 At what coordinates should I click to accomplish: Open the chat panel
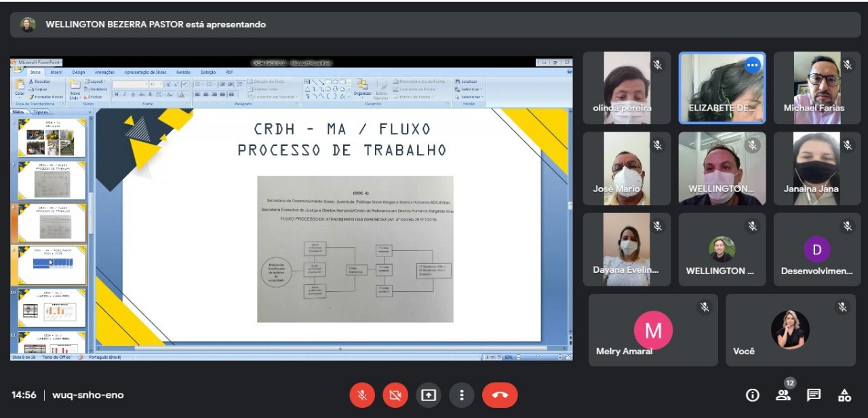tap(814, 395)
